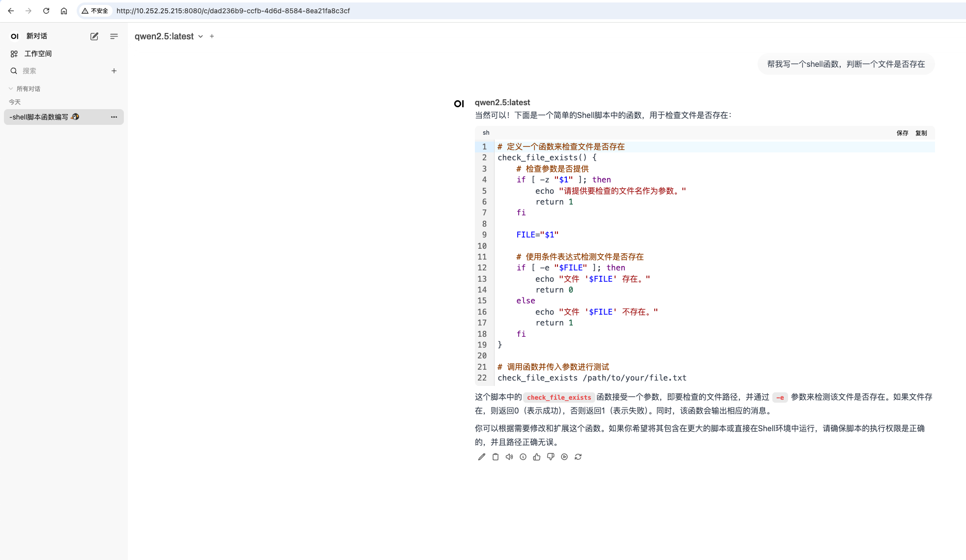Click the edit response pencil icon
This screenshot has width=966, height=560.
pos(481,457)
